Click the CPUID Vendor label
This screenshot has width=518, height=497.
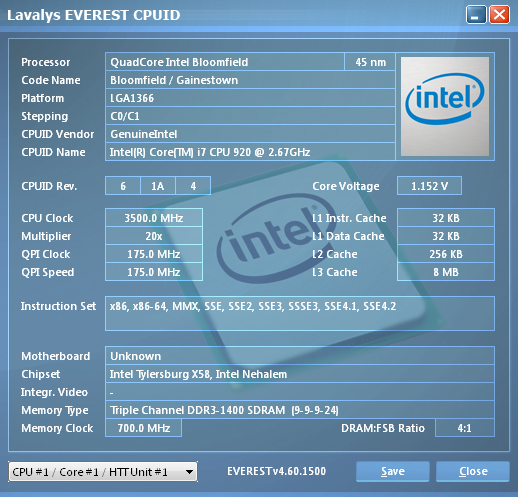[58, 134]
